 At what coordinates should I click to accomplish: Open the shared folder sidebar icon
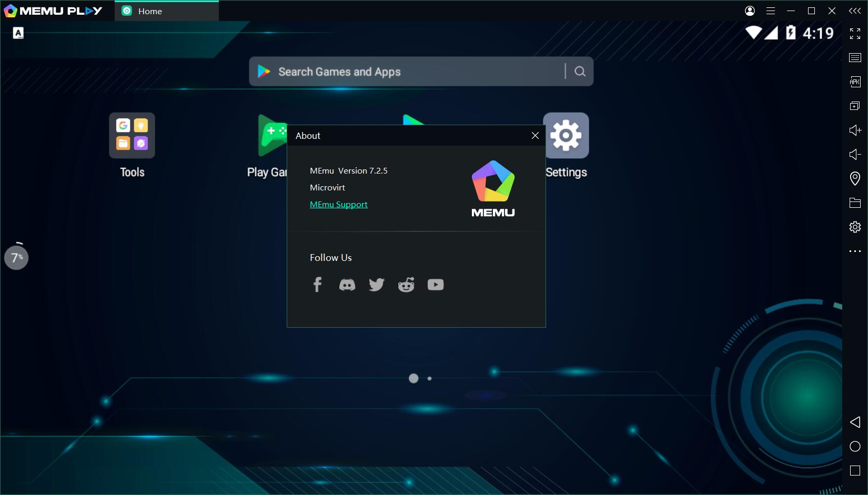(x=855, y=203)
